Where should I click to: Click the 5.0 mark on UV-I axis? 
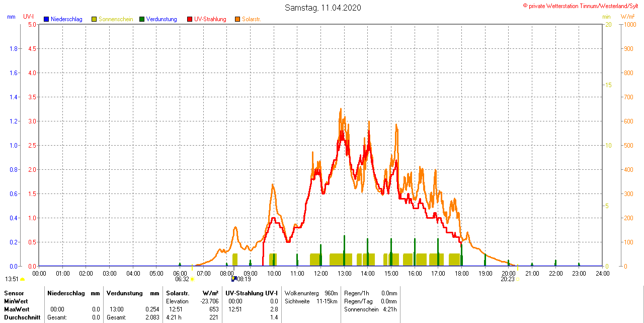click(32, 25)
